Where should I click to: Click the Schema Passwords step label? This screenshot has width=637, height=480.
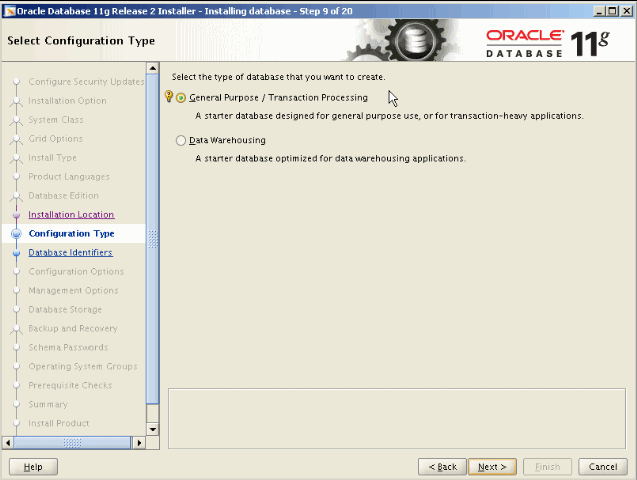coord(68,348)
